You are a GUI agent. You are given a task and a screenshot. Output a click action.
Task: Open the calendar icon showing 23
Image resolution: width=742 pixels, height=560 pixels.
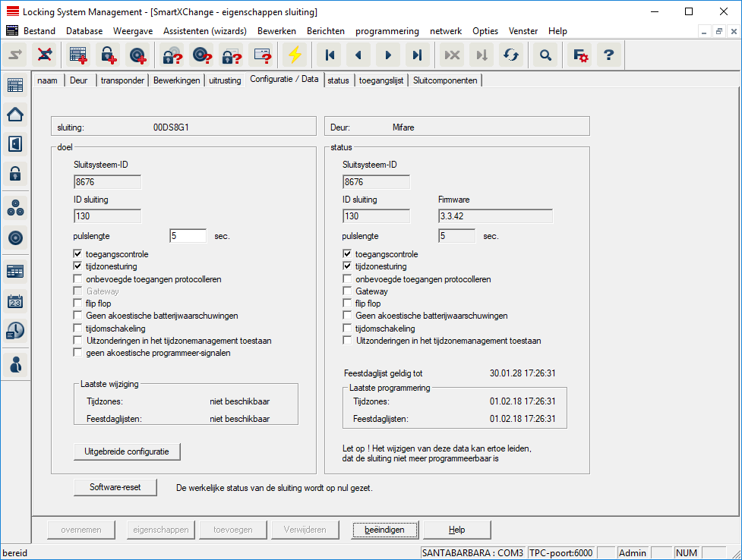click(14, 301)
